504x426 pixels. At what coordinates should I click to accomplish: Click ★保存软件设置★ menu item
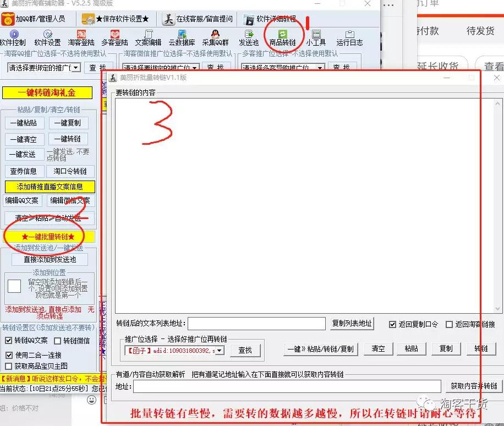[x=116, y=19]
